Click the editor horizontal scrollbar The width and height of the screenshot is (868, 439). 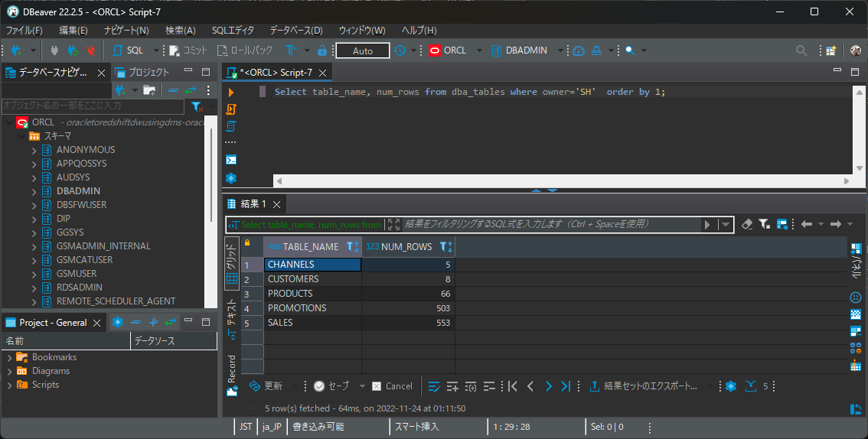pos(563,180)
